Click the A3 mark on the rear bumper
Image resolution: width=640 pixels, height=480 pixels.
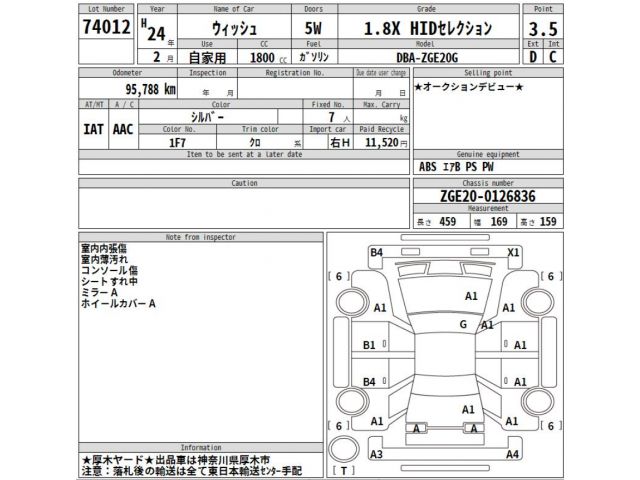coord(376,454)
